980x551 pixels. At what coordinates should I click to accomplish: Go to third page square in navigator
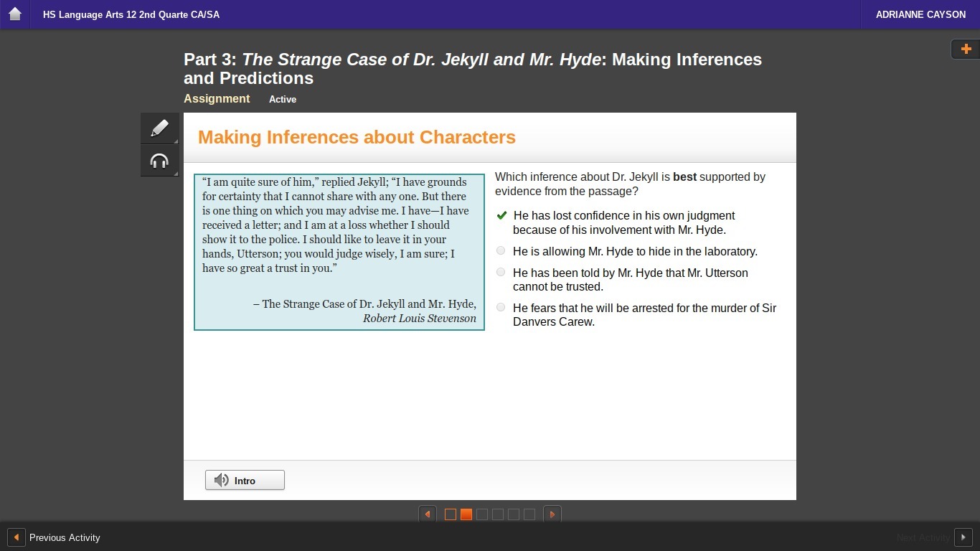pos(482,514)
